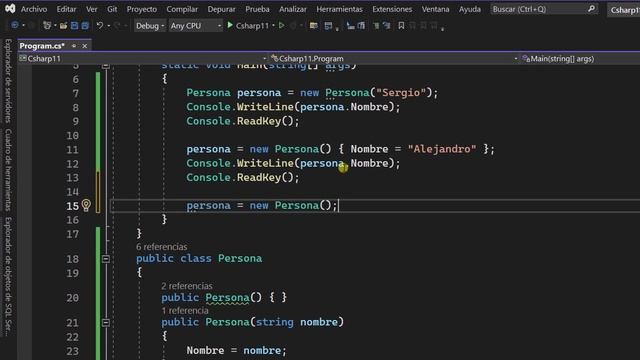Open the Analizar menu
The width and height of the screenshot is (640, 360).
pyautogui.click(x=293, y=9)
